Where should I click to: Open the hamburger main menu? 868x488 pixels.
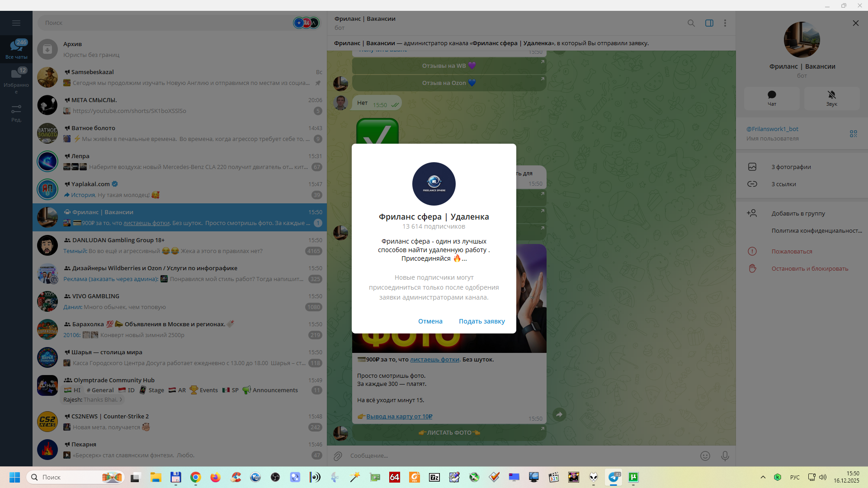(x=16, y=23)
